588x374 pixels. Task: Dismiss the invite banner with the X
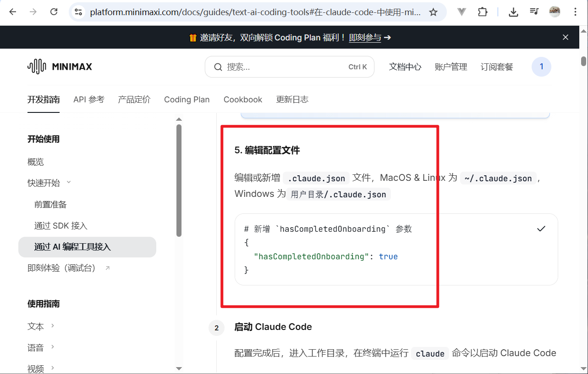(566, 37)
